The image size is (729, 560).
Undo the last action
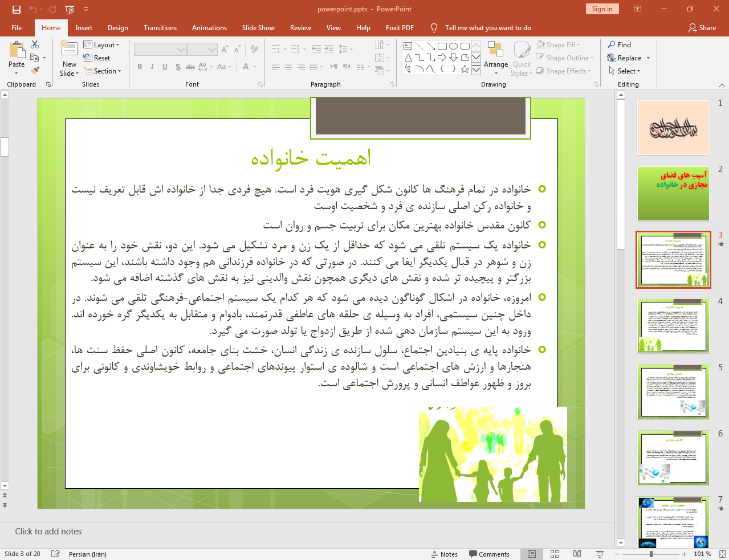(x=32, y=9)
